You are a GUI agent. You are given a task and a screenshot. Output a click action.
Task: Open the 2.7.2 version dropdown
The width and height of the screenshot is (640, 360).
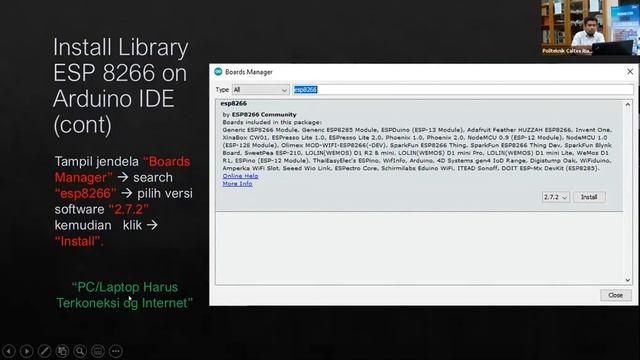click(556, 197)
